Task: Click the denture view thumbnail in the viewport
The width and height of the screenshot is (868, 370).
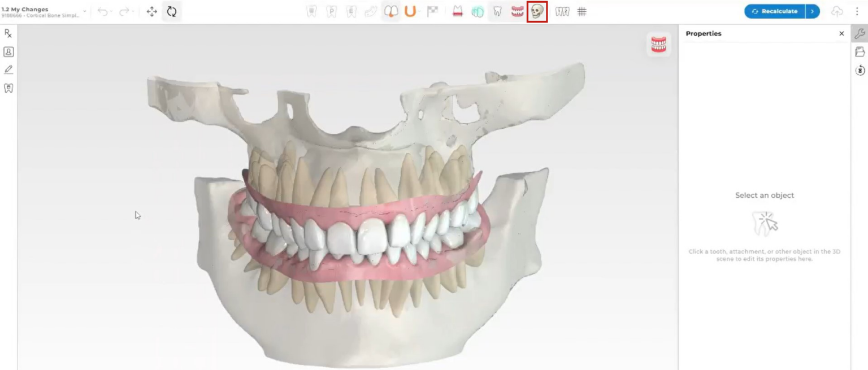Action: (x=658, y=43)
